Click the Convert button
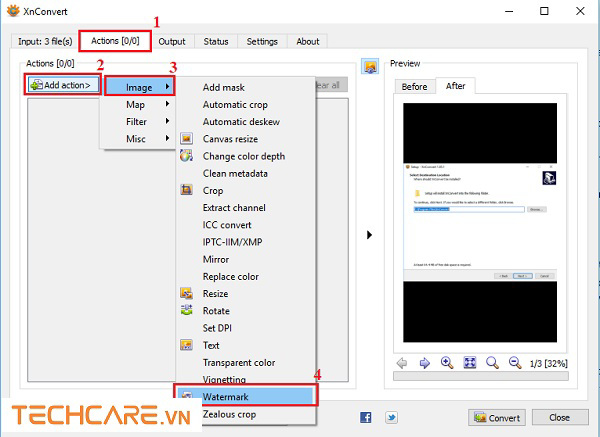600x437 pixels. 497,417
